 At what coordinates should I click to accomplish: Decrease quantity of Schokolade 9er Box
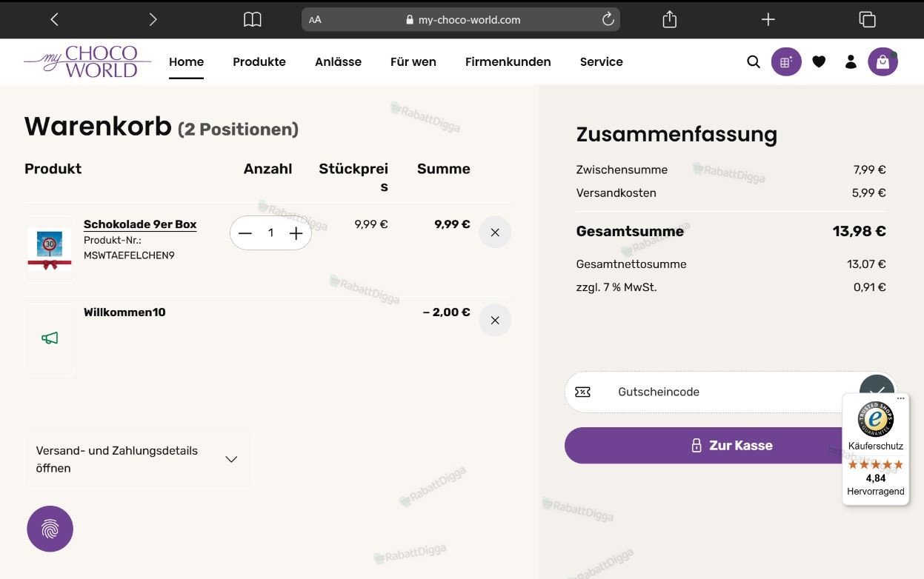245,233
